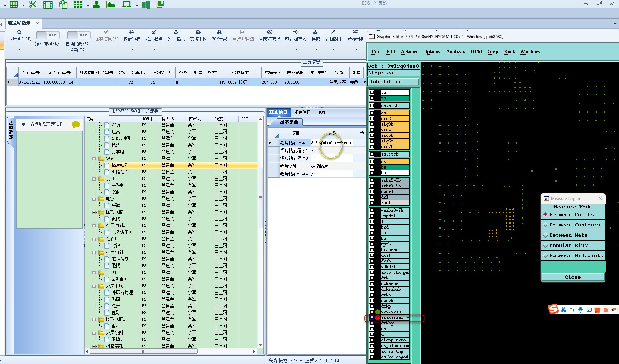Screen dimensions: 619x364
Task: Check the box next to layer ss.etch
Action: [372, 154]
